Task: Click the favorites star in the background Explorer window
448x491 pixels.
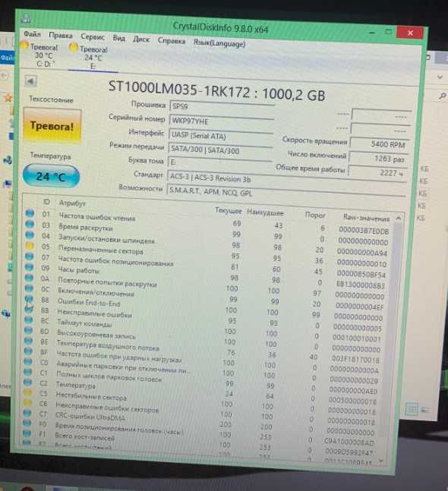Action: click(x=8, y=99)
